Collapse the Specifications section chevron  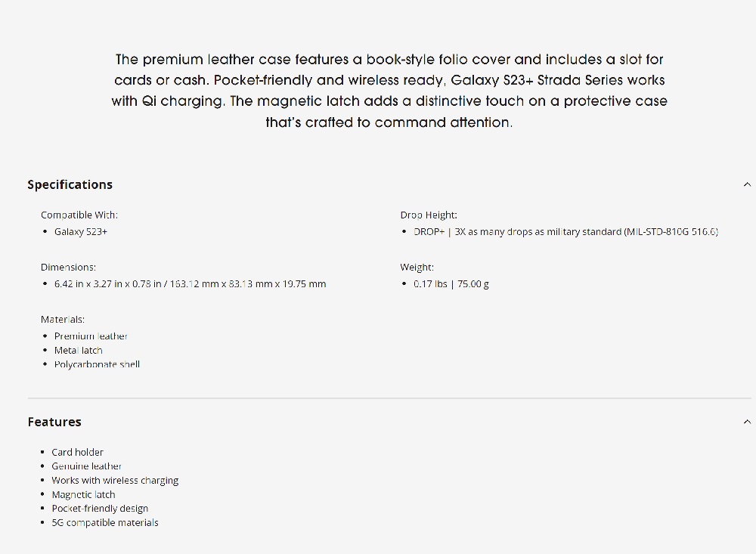click(747, 184)
